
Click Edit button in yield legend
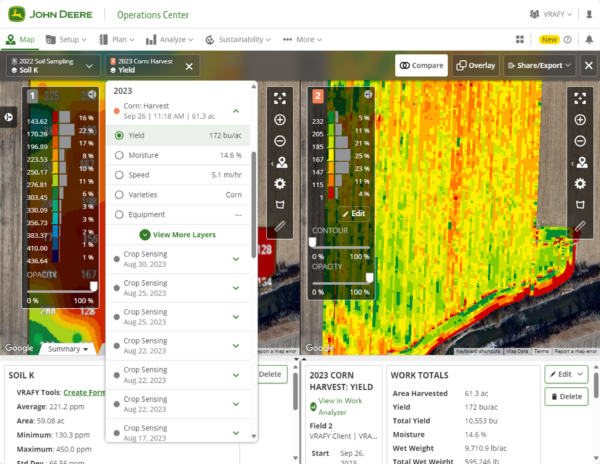pos(354,213)
